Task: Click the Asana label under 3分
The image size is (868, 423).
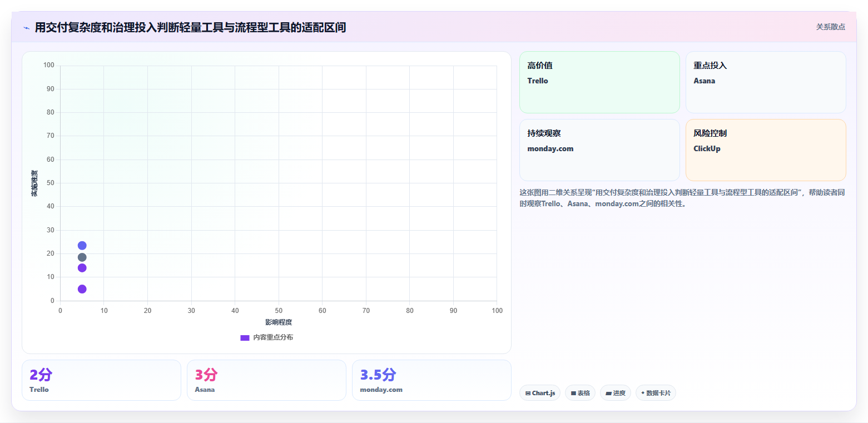Action: (x=205, y=390)
